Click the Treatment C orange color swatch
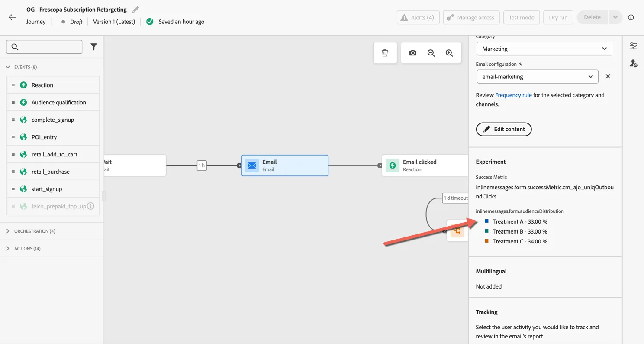The height and width of the screenshot is (344, 644). (486, 241)
